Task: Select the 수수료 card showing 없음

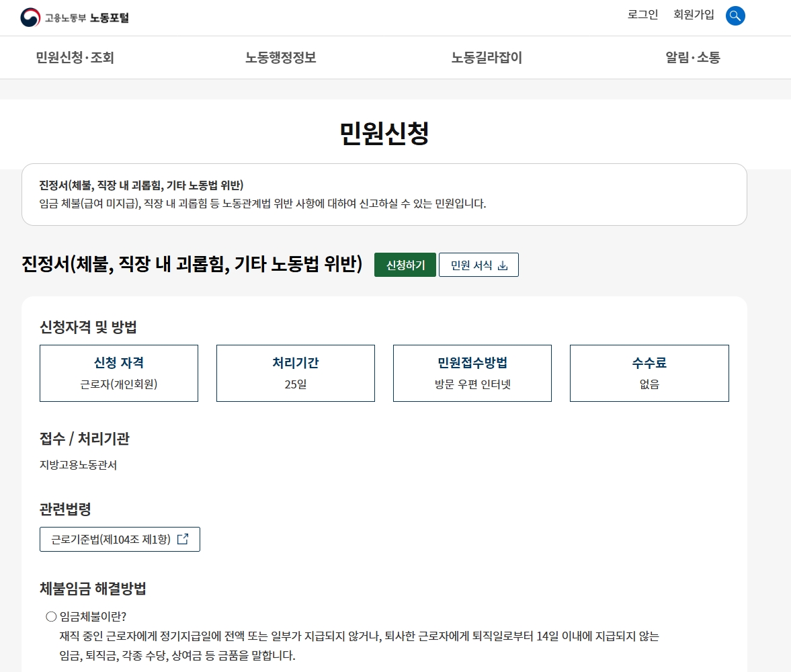Action: tap(649, 373)
